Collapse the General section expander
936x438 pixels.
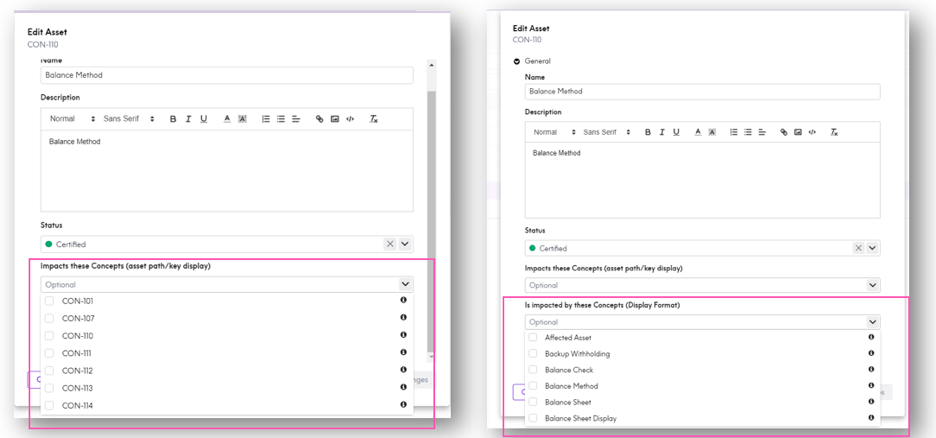point(517,61)
